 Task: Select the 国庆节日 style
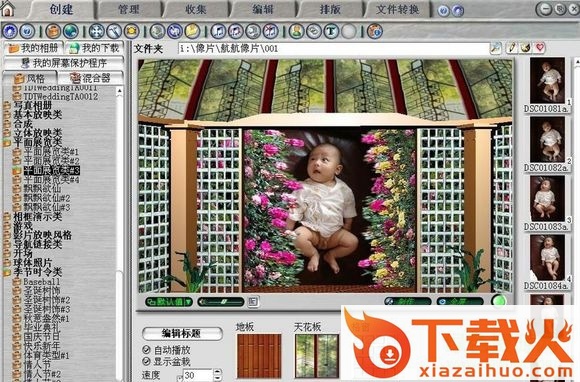[x=41, y=337]
